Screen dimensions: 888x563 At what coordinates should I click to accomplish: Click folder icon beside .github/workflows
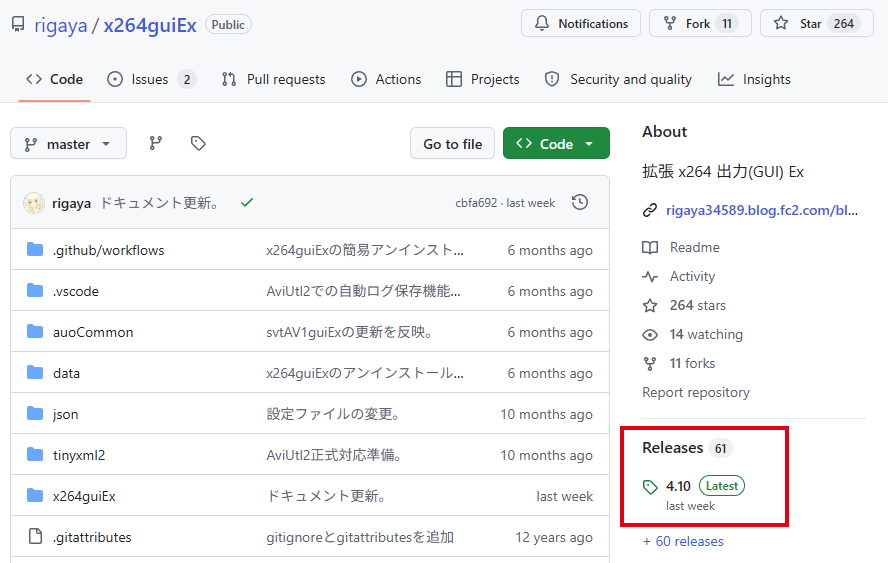35,249
